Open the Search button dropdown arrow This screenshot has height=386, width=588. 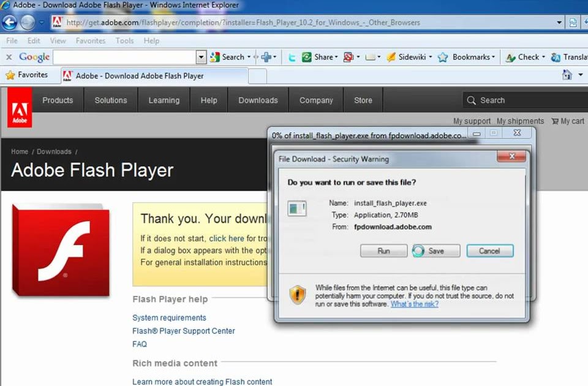249,57
